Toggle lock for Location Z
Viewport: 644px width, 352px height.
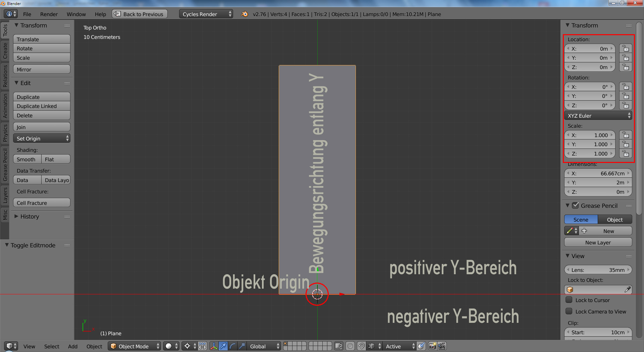click(x=626, y=67)
